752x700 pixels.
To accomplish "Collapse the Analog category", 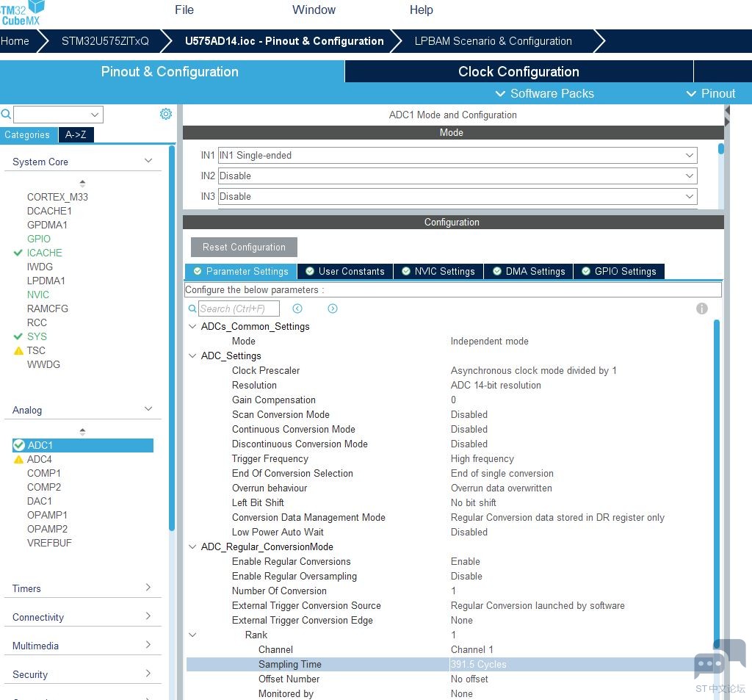I will (148, 409).
